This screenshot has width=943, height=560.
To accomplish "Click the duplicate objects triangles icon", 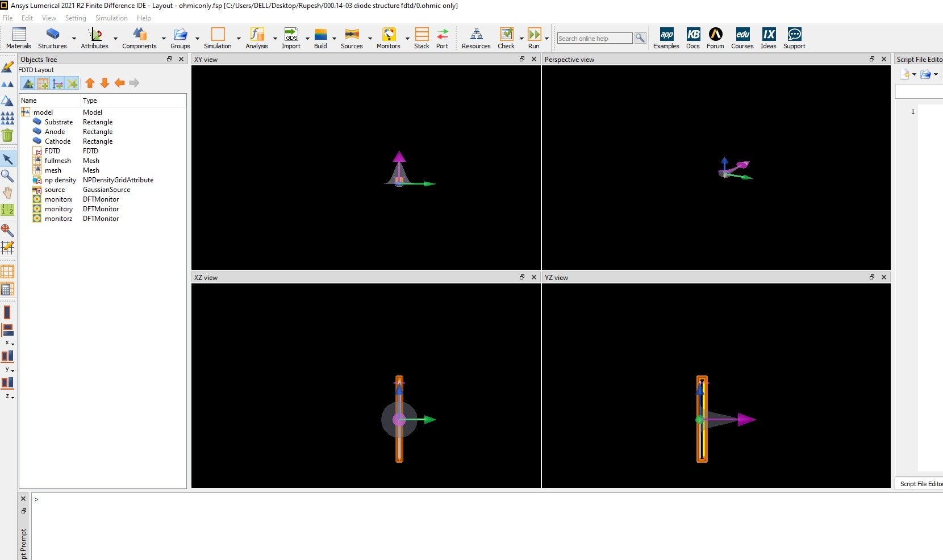I will (x=7, y=84).
